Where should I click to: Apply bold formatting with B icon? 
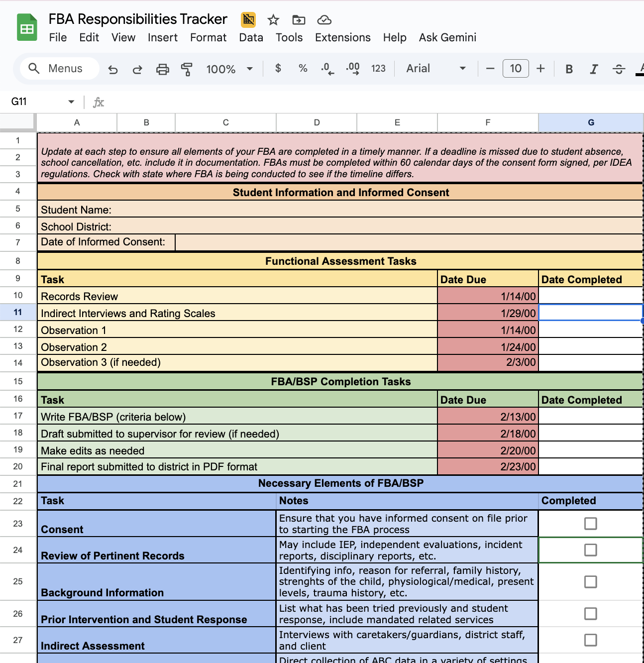[x=569, y=69]
